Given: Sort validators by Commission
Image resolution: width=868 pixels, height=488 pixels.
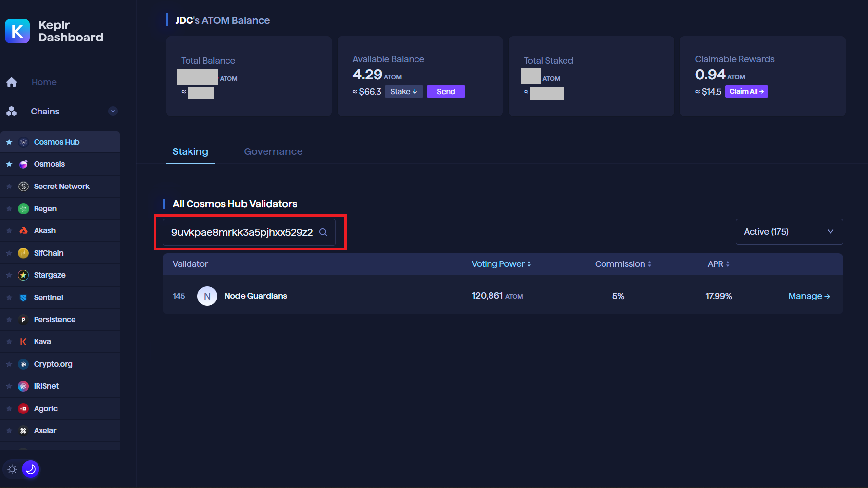Looking at the screenshot, I should (623, 264).
